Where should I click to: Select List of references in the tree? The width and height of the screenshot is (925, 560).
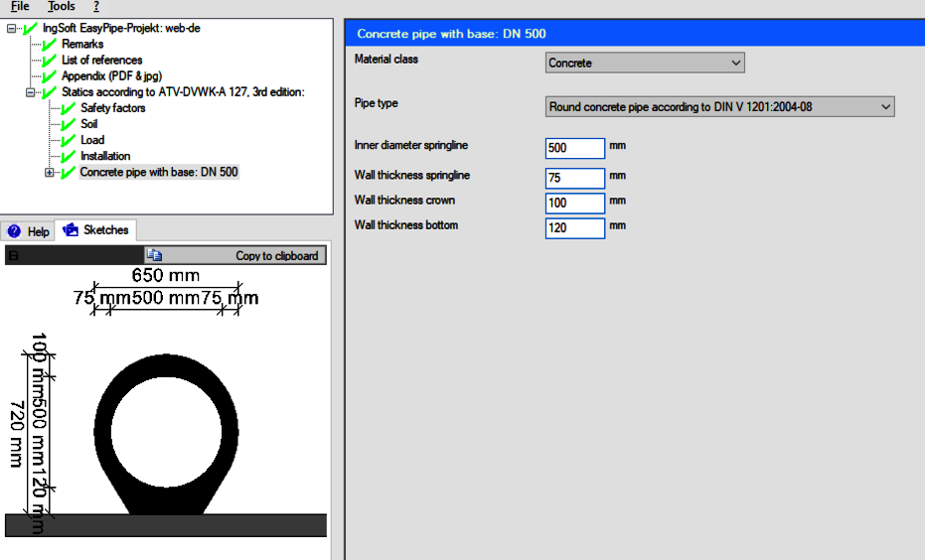tap(102, 61)
